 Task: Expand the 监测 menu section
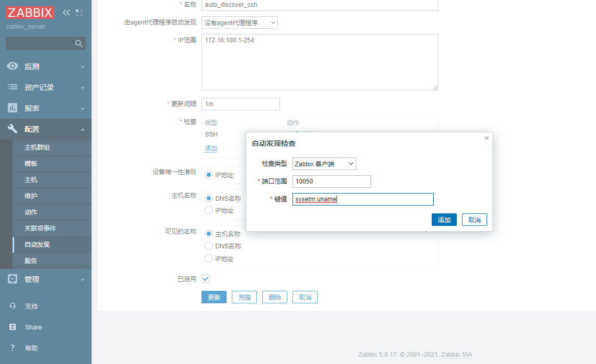[46, 66]
